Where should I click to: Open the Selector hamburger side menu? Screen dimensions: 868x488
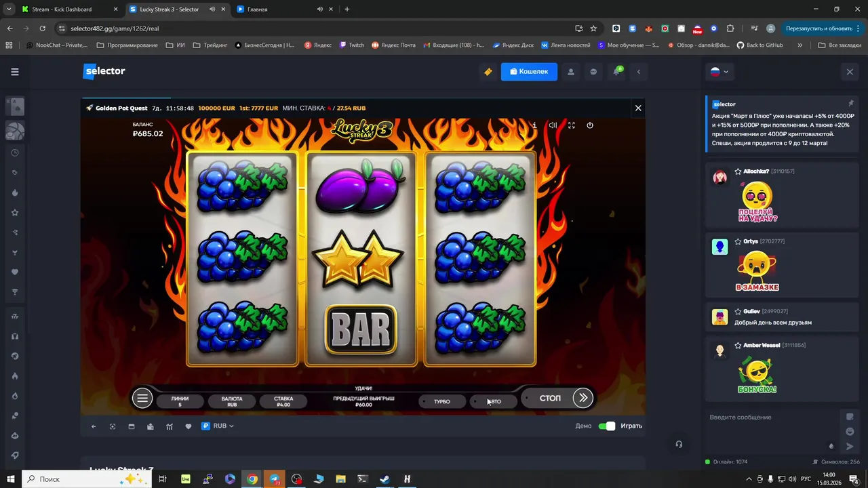pyautogui.click(x=15, y=71)
